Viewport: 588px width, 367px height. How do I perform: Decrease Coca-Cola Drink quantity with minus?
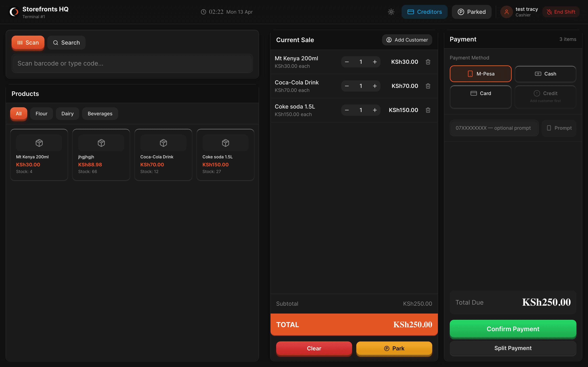[x=347, y=86]
